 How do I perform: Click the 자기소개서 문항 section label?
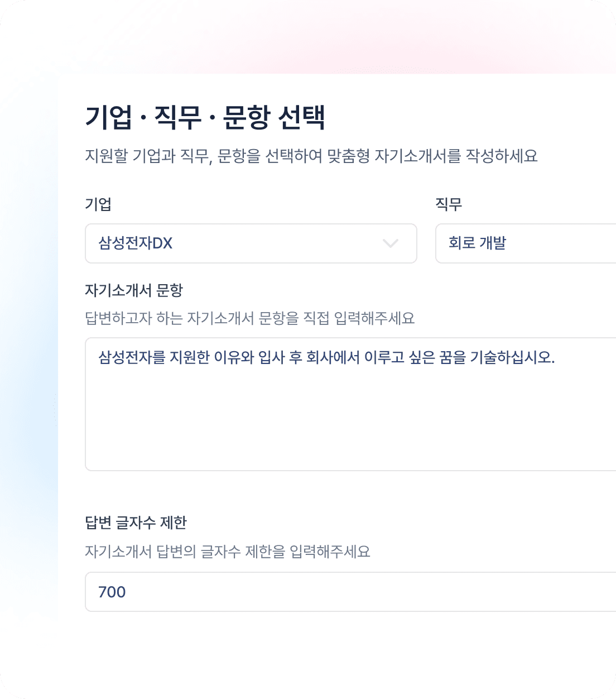(x=134, y=290)
